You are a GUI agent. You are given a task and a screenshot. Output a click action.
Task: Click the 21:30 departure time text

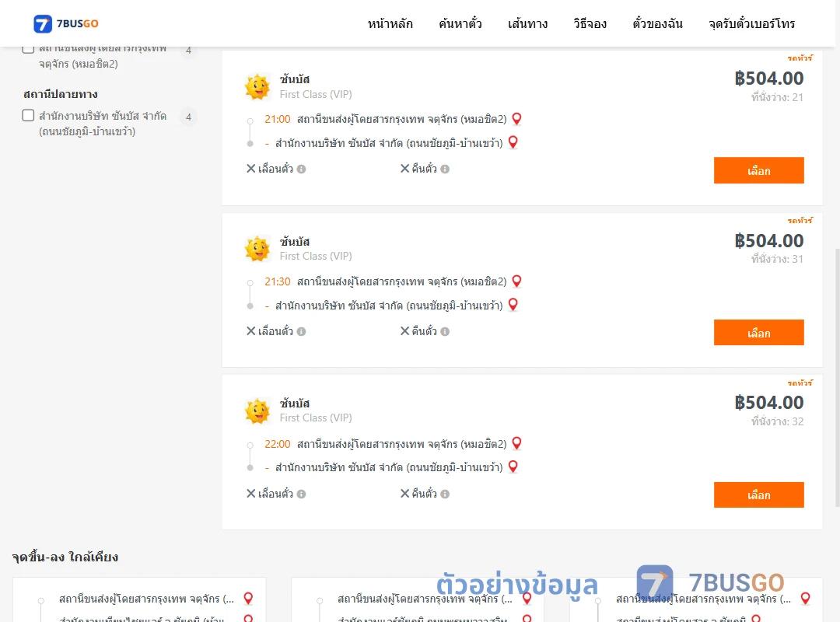278,281
